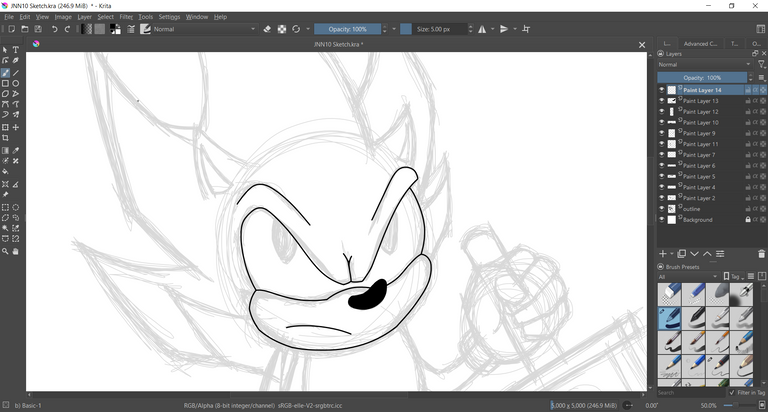This screenshot has width=768, height=412.
Task: Click the Undo icon in toolbar
Action: point(54,29)
